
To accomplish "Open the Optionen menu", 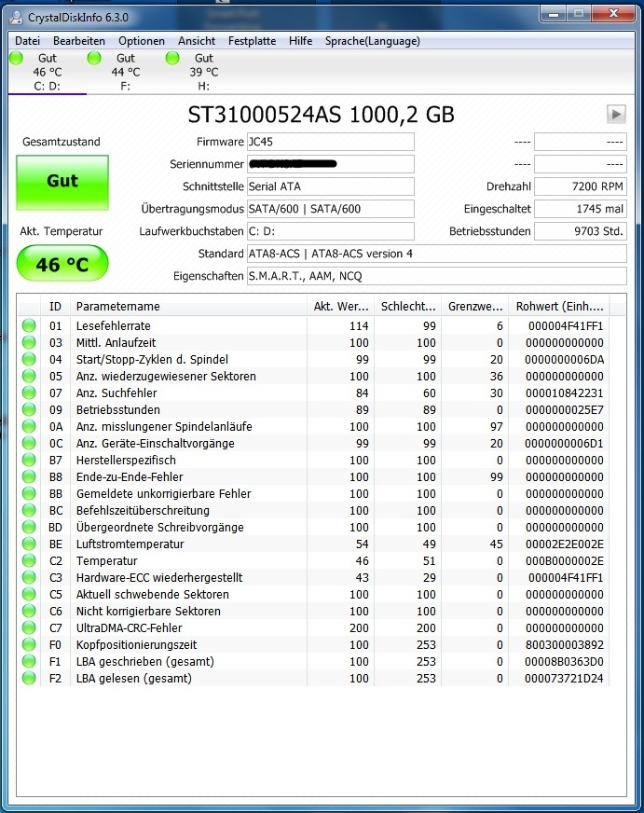I will click(142, 41).
